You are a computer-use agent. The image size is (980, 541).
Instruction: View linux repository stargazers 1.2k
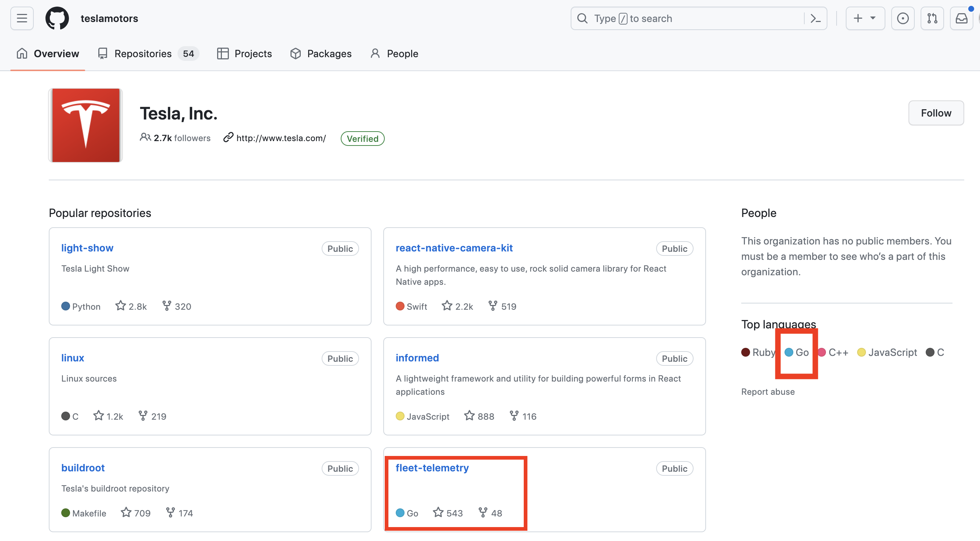108,416
